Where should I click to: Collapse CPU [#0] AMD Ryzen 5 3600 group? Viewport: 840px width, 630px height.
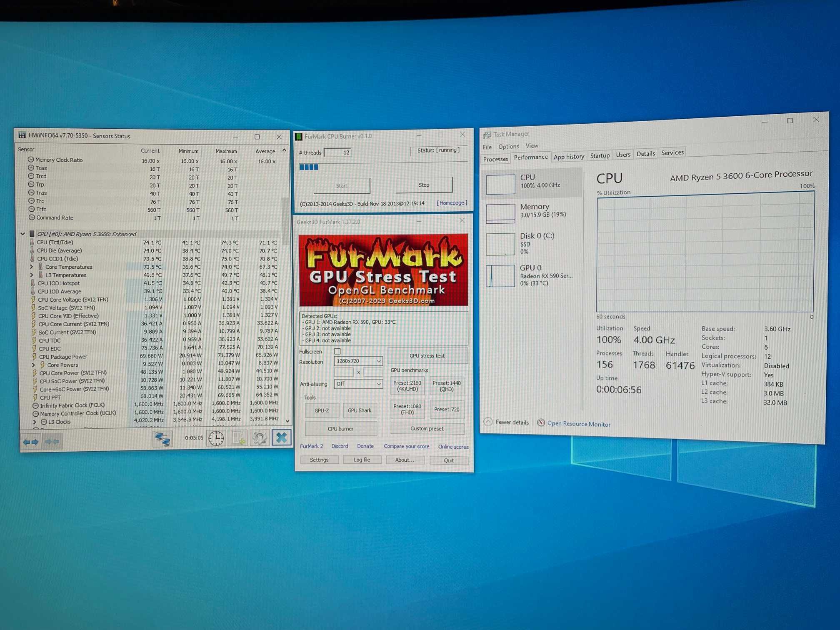(22, 234)
